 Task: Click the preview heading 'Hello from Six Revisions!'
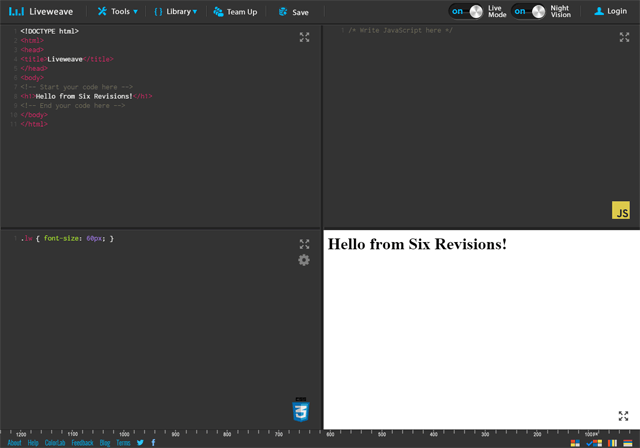click(x=417, y=244)
